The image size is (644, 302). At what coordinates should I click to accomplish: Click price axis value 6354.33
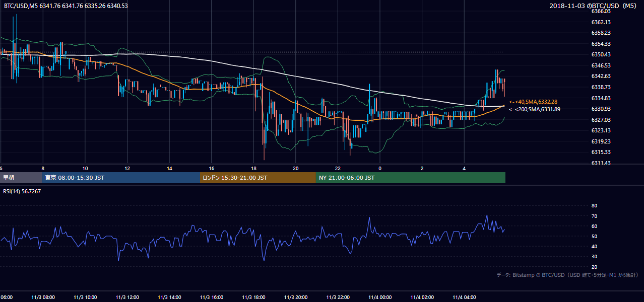601,44
